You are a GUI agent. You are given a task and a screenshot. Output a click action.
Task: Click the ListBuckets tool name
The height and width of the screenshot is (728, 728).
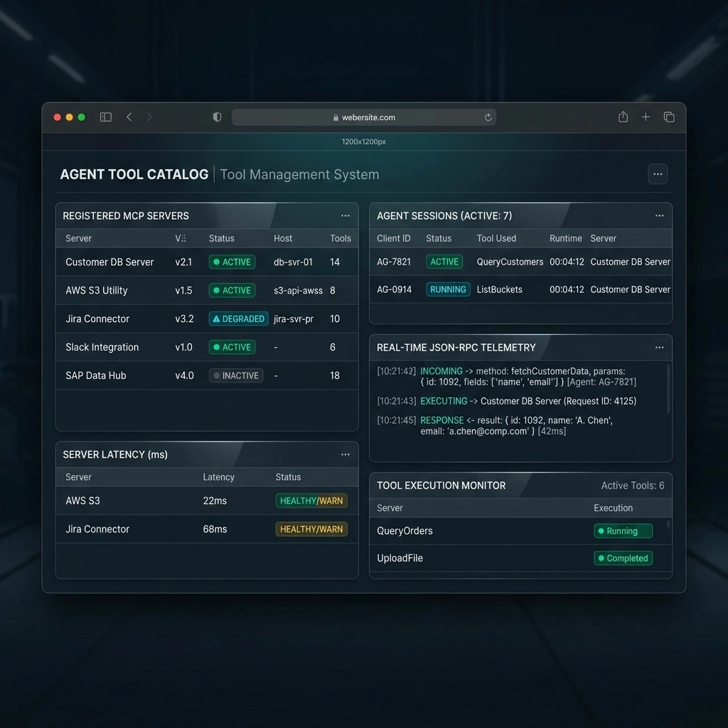tap(500, 289)
